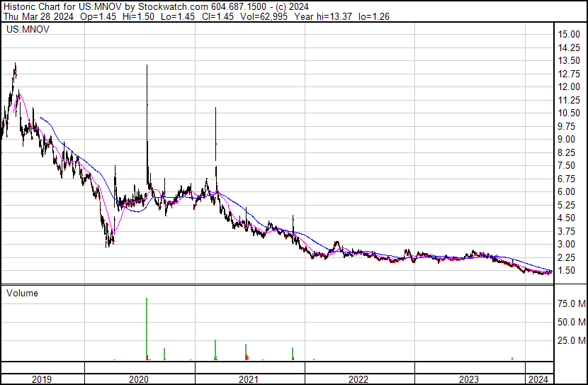Select the 2020 year label on timeline
Viewport: 588px width, 385px height.
139,379
